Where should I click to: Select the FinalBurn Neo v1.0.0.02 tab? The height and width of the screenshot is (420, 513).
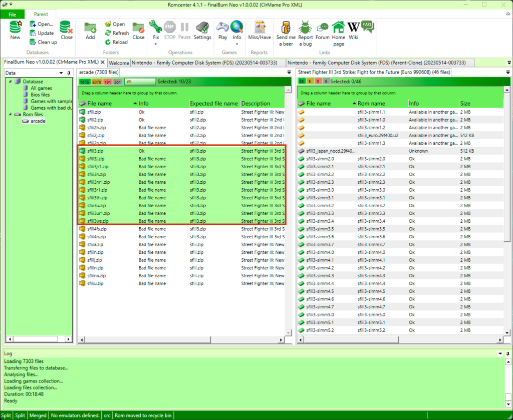click(51, 62)
